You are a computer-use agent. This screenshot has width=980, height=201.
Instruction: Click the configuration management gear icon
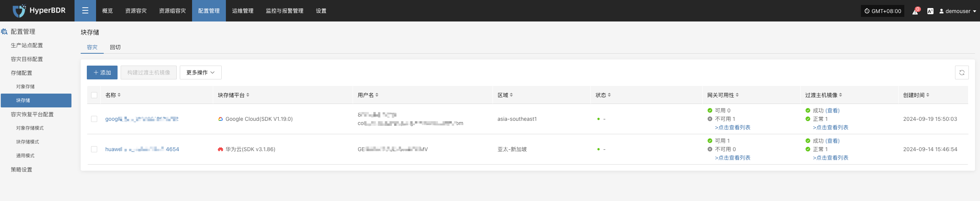(4, 32)
